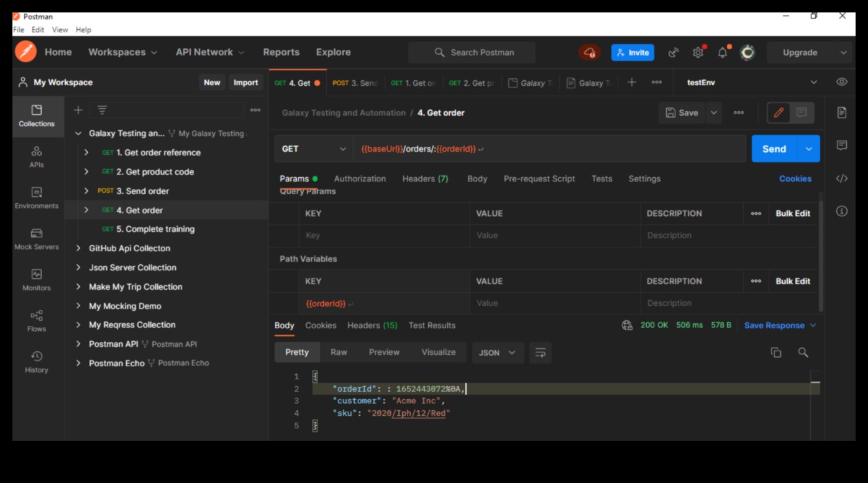Open the notifications bell icon

coord(723,53)
